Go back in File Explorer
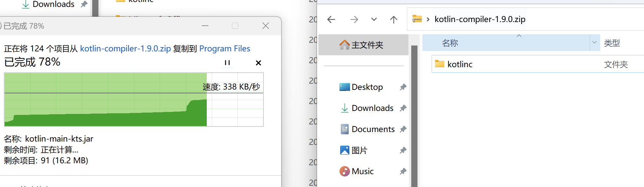Viewport: 644px width, 187px height. tap(331, 19)
